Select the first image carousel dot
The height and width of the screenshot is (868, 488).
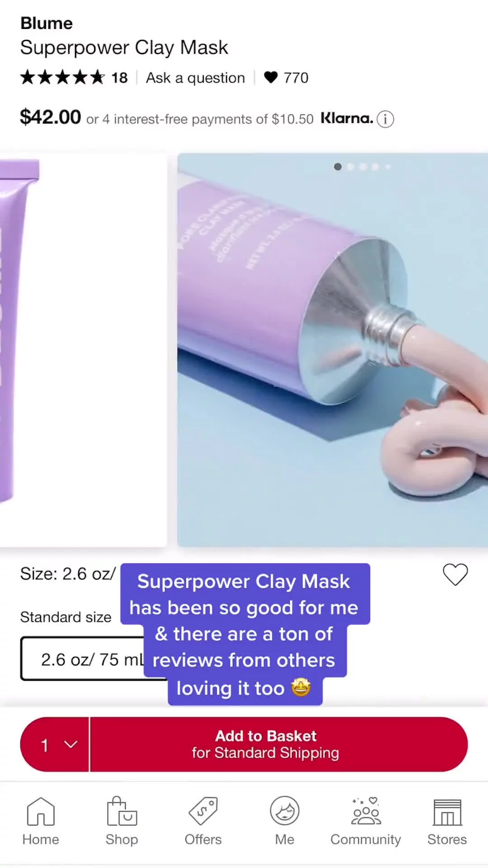[x=338, y=167]
